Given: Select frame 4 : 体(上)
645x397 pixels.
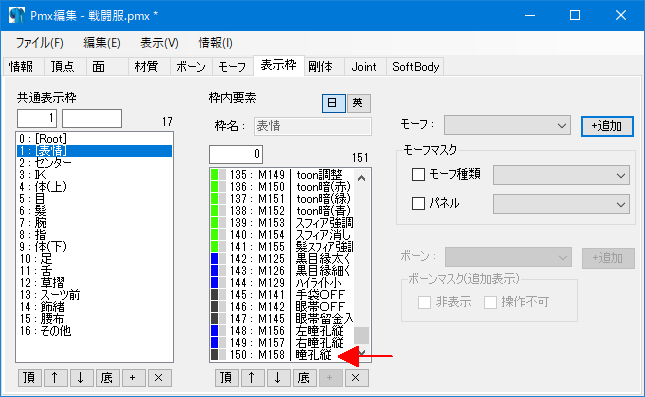Looking at the screenshot, I should [94, 187].
